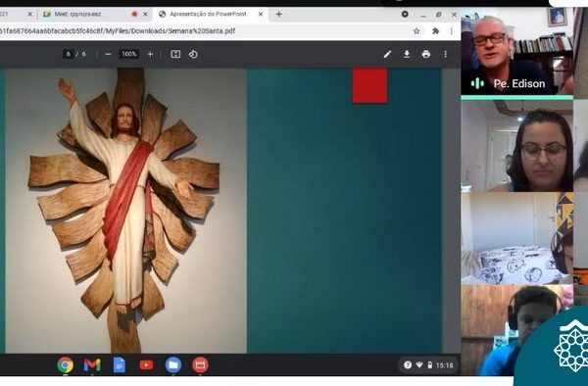Image resolution: width=588 pixels, height=386 pixels.
Task: Open the PDF viewer more actions menu
Action: (x=445, y=54)
